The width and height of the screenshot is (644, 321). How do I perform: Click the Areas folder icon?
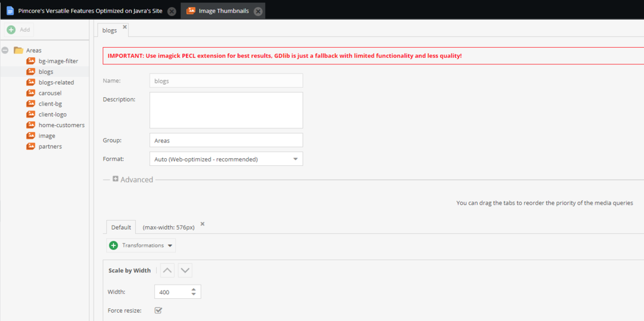coord(18,50)
